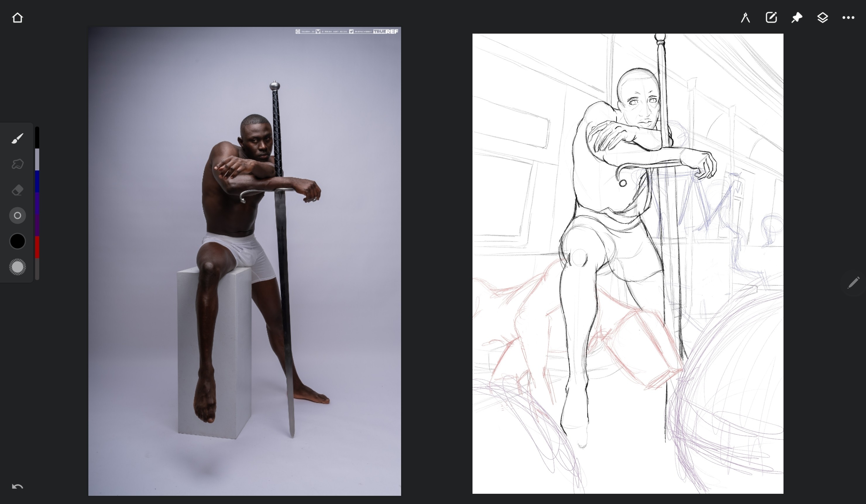
Task: Go to the Home gallery screen
Action: pyautogui.click(x=17, y=18)
